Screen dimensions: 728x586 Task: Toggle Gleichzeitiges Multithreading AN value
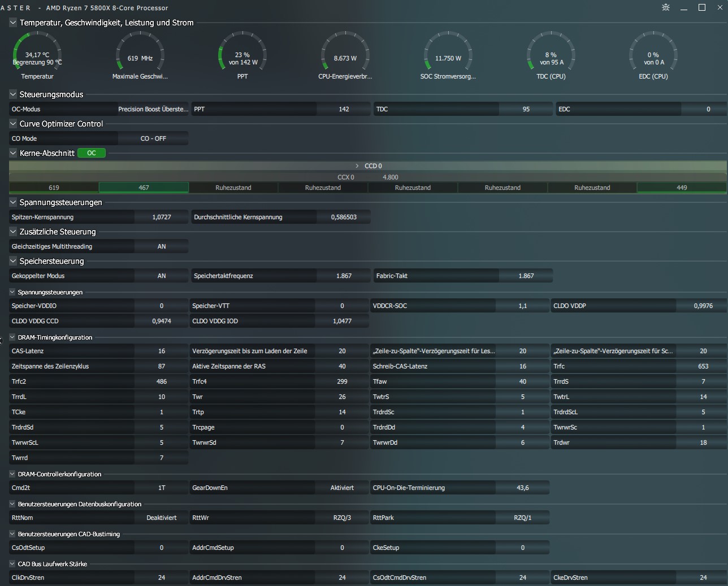point(162,246)
